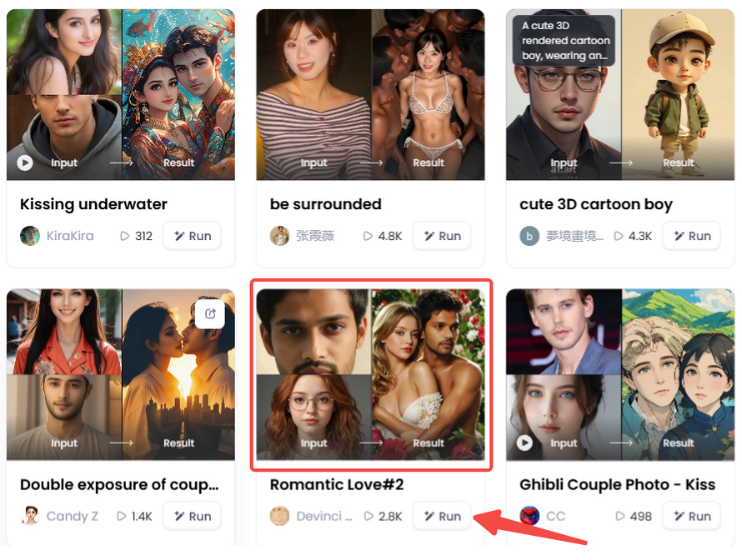Run the be surrounded template
The height and width of the screenshot is (560, 742).
click(442, 236)
